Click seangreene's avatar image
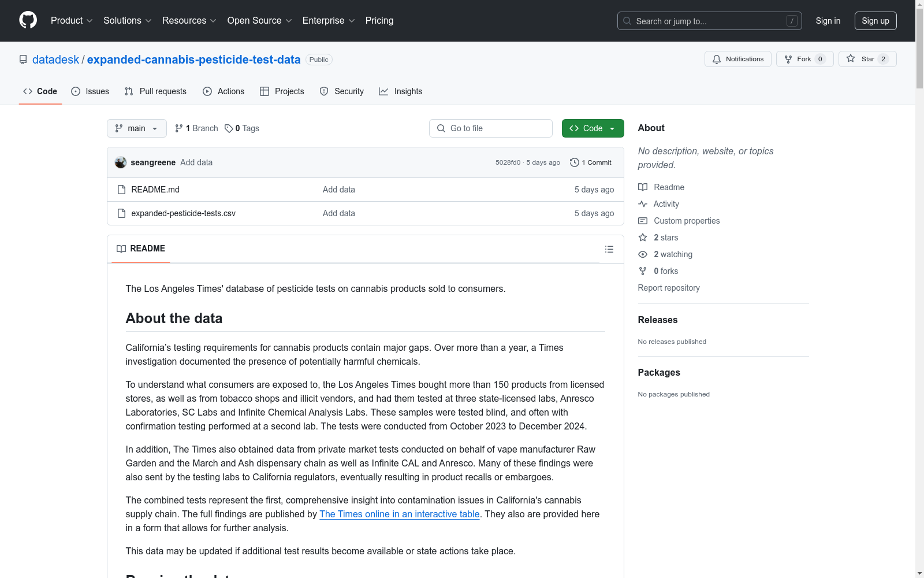 120,162
